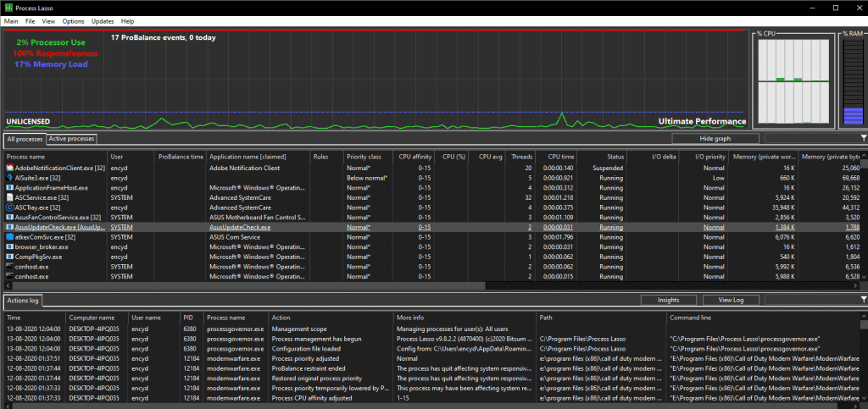Click the 'Management scope' log action
The image size is (868, 409).
[299, 329]
